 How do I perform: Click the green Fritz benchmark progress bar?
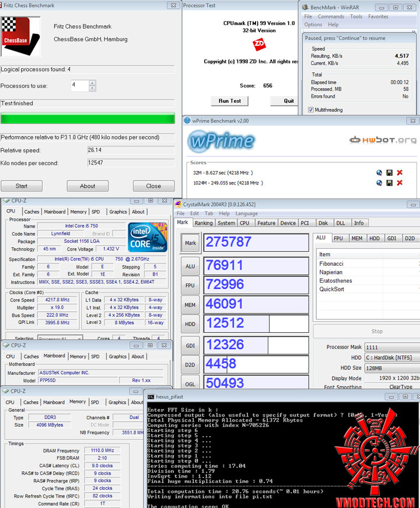pyautogui.click(x=87, y=119)
